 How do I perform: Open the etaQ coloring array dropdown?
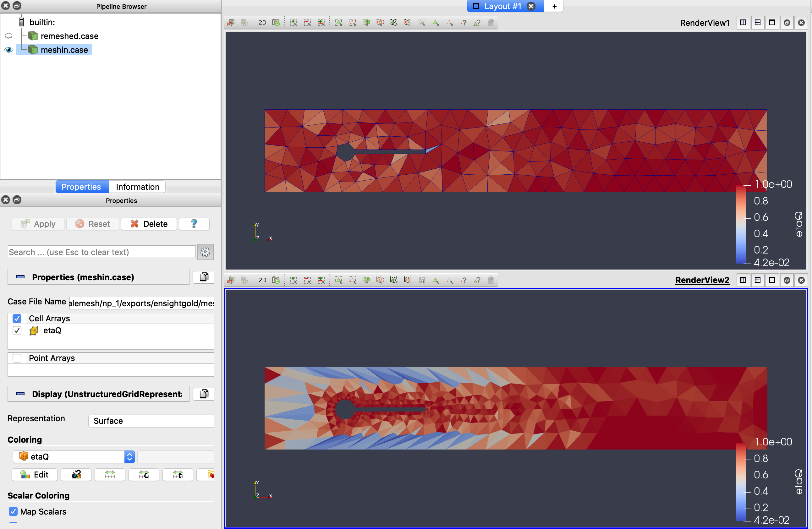tap(73, 456)
